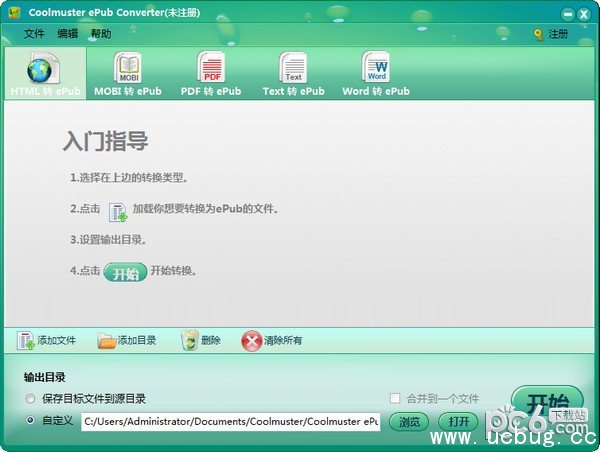Select 保存目标文件到源目录 radio option
The image size is (600, 452).
[31, 398]
